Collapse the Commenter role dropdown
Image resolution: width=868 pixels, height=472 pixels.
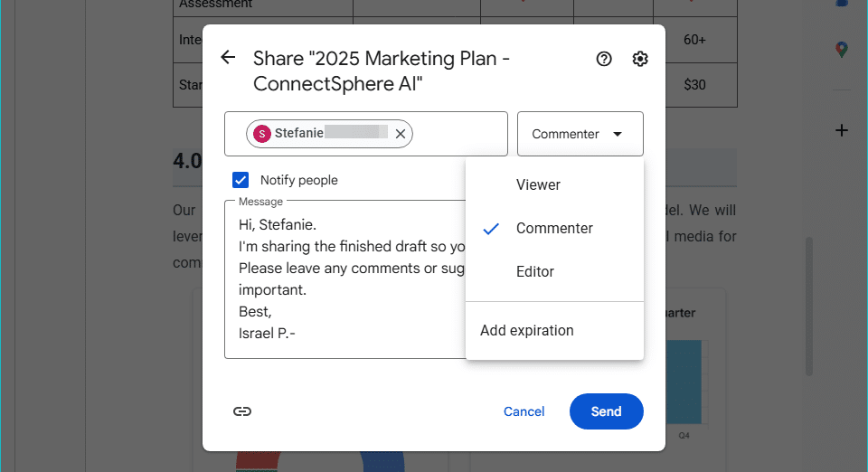coord(580,134)
